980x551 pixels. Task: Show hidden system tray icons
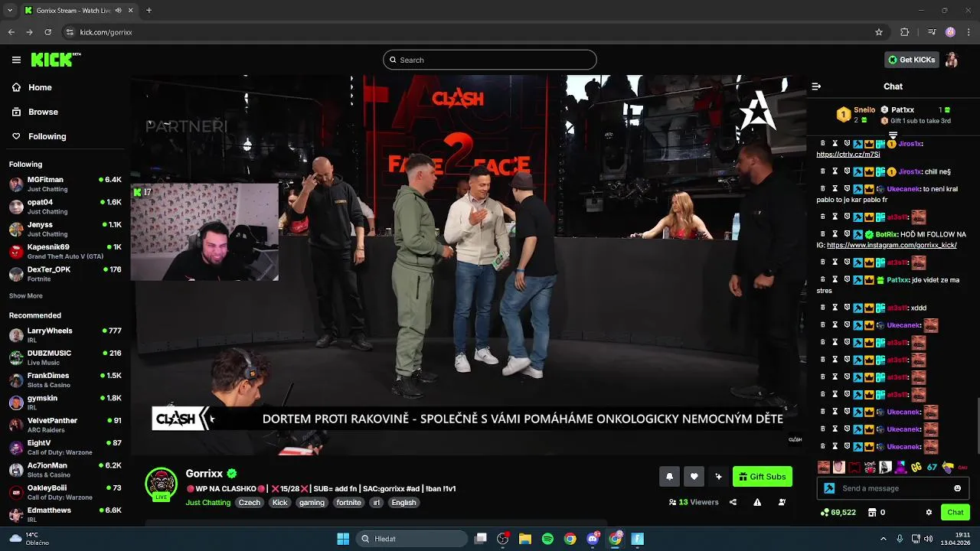883,539
